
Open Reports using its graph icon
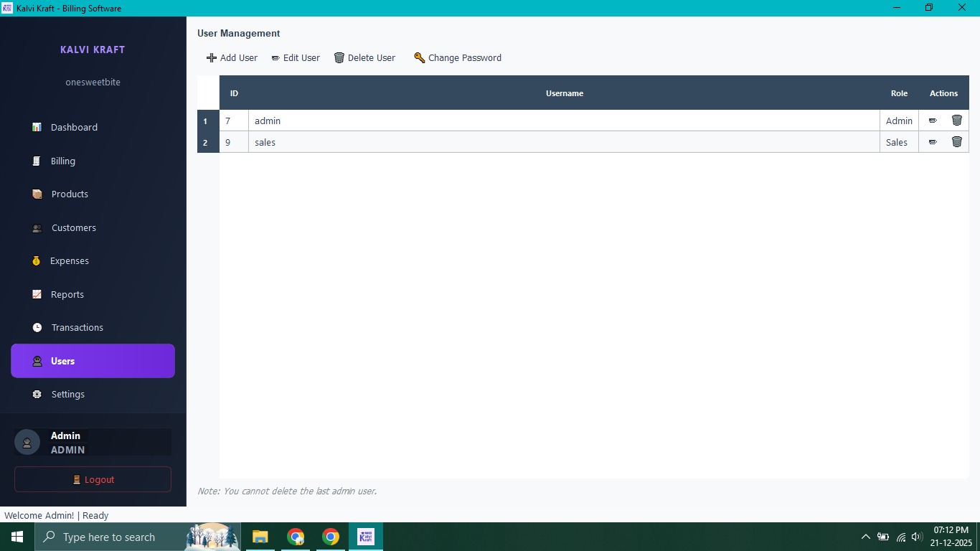(37, 294)
